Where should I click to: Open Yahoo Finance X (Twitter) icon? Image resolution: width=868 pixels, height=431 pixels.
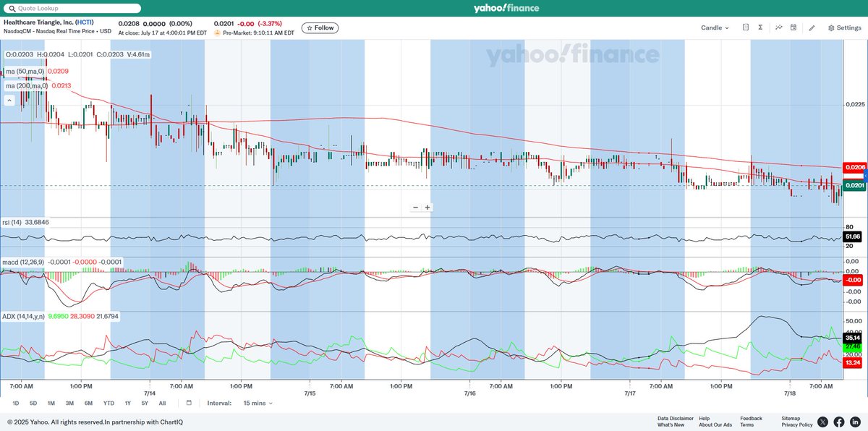click(x=823, y=422)
